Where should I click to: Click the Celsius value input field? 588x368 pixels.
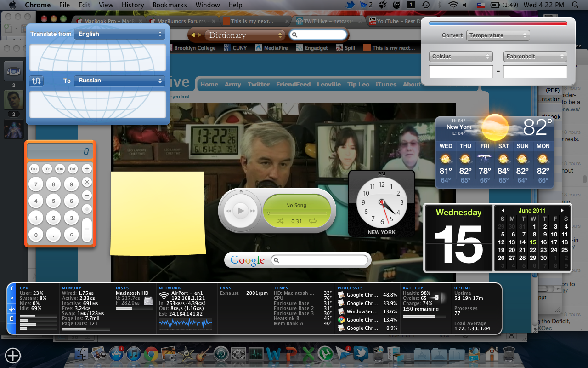pos(461,72)
